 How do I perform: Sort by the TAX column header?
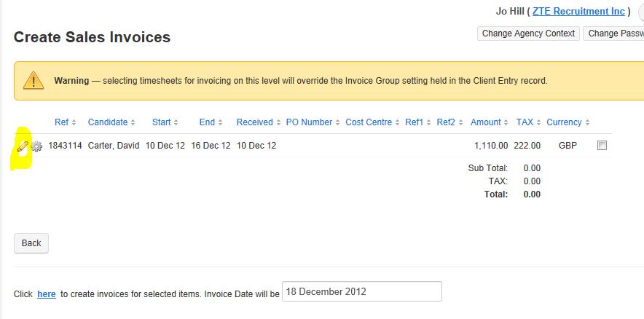[525, 122]
